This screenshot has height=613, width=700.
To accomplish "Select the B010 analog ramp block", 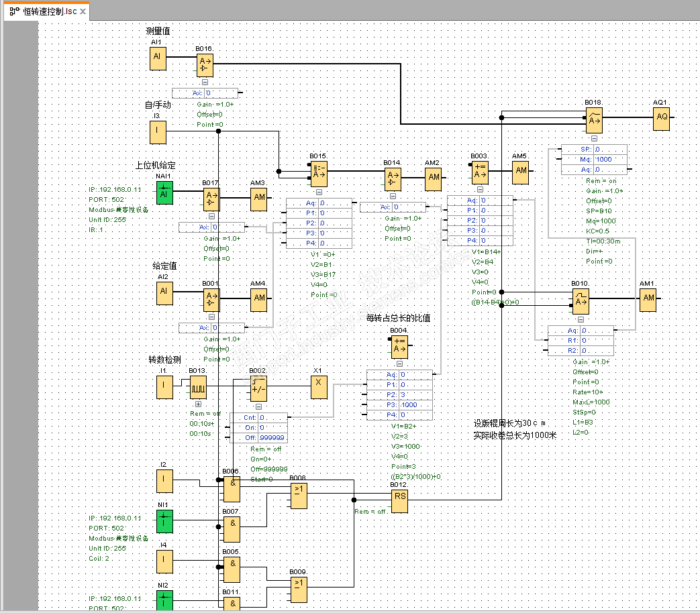I will [x=581, y=301].
